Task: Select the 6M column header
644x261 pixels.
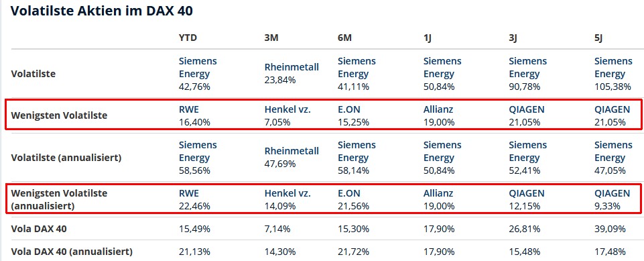Action: [x=344, y=38]
